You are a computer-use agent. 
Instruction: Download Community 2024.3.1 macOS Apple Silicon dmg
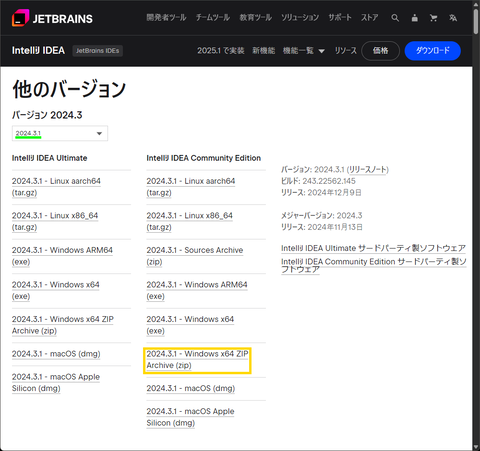point(190,417)
